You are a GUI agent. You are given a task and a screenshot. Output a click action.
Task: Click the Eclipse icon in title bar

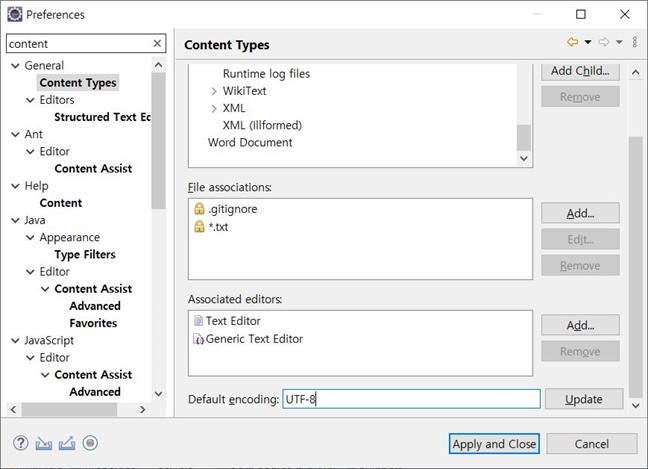(x=13, y=14)
